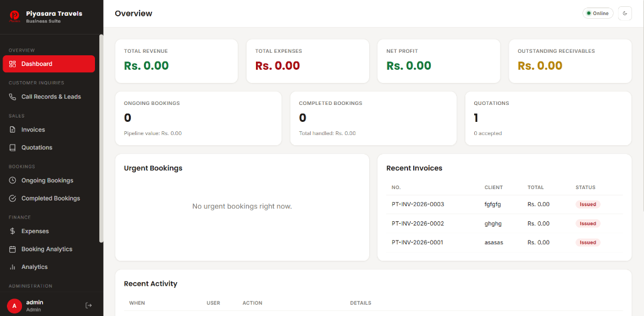Select Analytics in the Finance section

pyautogui.click(x=49, y=267)
